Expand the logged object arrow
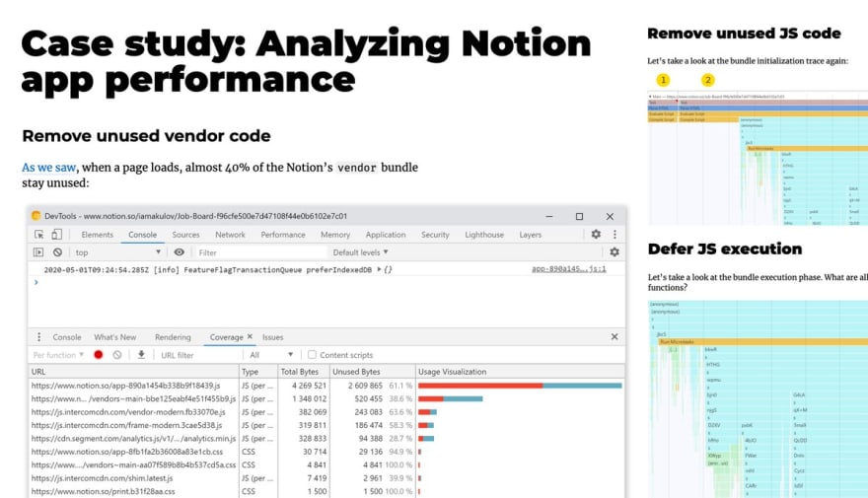Screen dimensions: 868x498 (379, 269)
